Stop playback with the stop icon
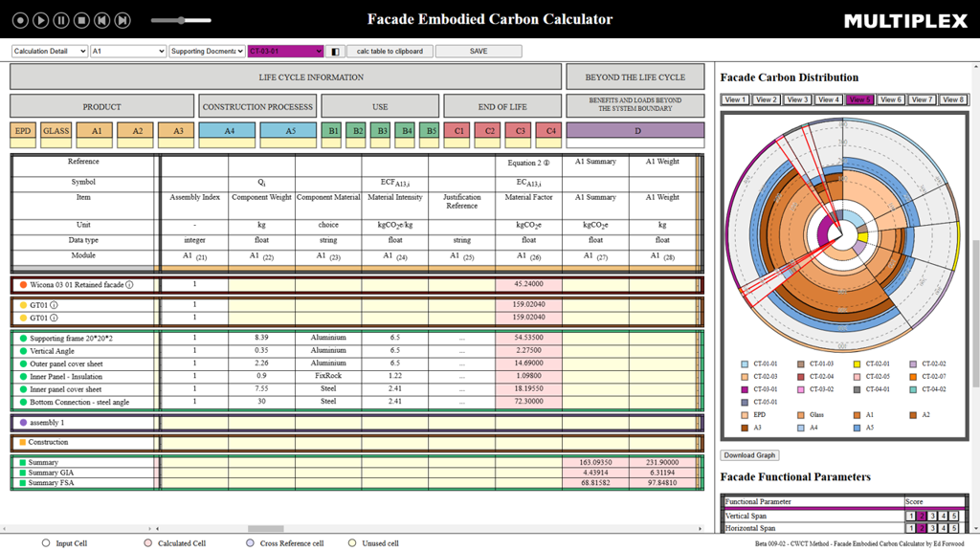 tap(82, 21)
